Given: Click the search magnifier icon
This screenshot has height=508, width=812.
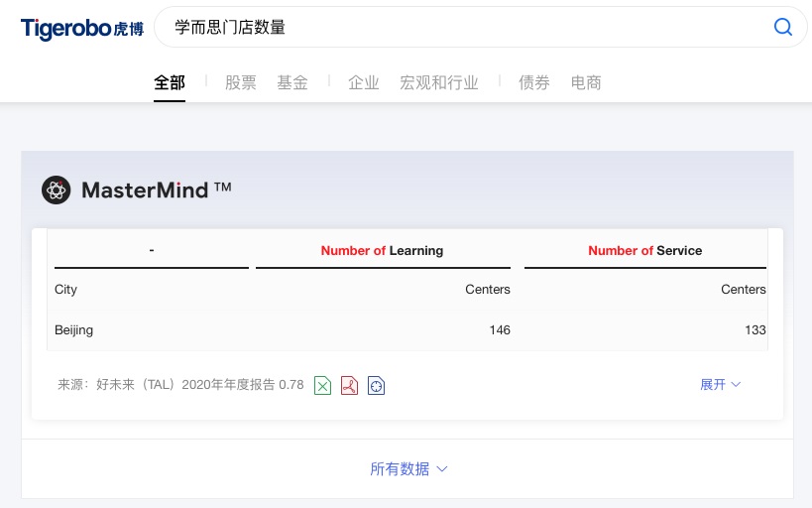Looking at the screenshot, I should click(x=782, y=27).
